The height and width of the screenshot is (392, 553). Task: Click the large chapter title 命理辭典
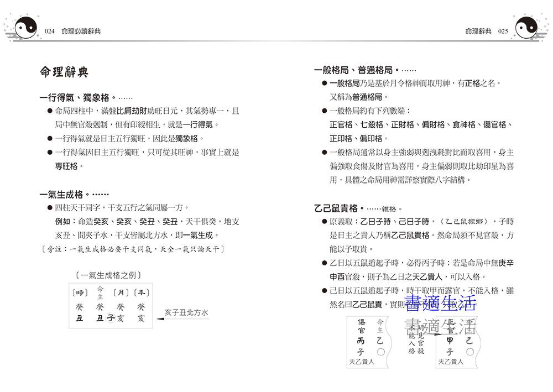point(64,72)
